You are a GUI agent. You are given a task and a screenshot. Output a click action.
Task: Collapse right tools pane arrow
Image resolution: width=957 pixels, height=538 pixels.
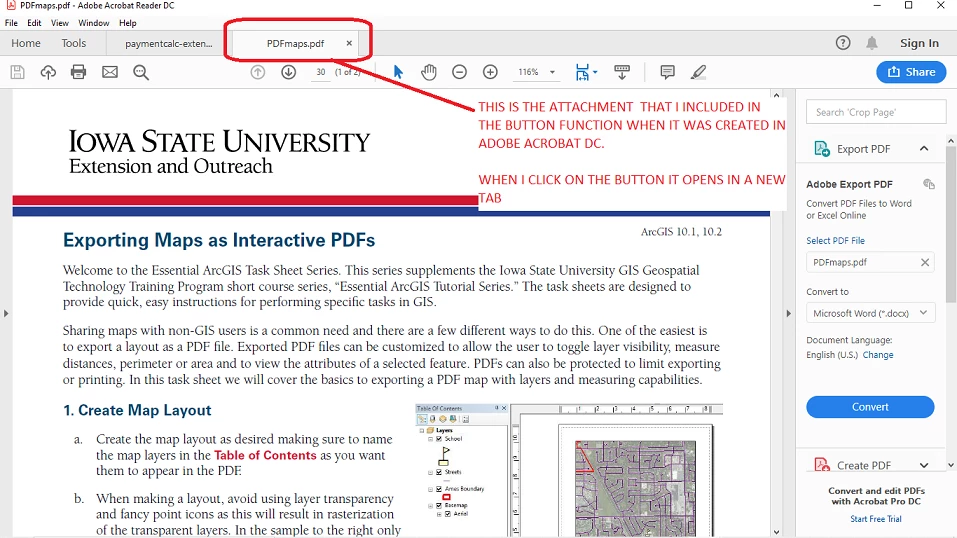click(789, 313)
